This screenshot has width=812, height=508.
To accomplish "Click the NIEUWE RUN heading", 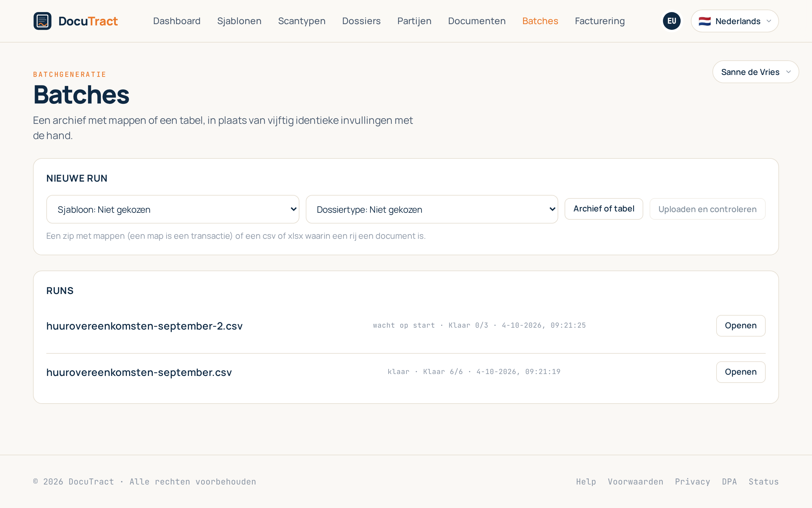I will tap(77, 178).
